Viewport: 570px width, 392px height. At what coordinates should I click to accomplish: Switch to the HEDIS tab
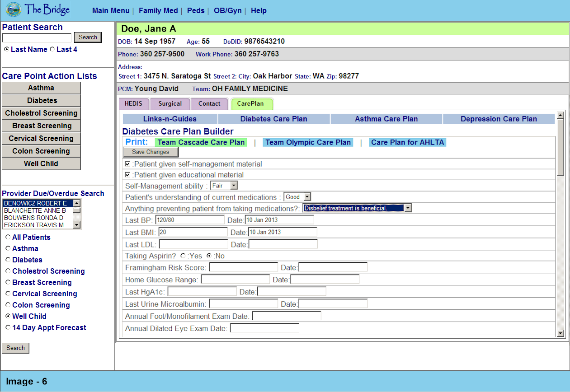pos(134,104)
